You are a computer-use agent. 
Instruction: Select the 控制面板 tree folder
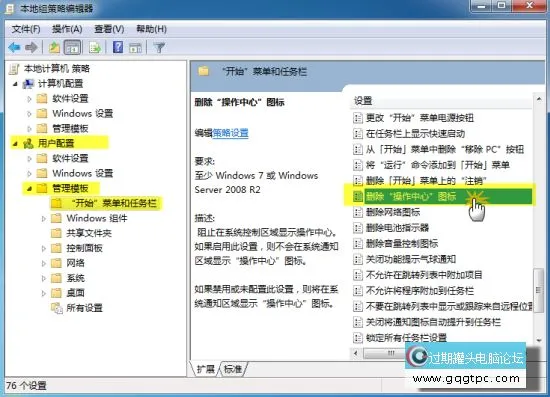[x=84, y=248]
